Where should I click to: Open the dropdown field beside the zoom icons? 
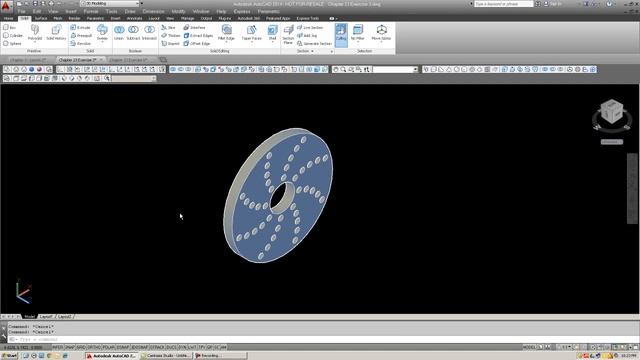(x=395, y=70)
